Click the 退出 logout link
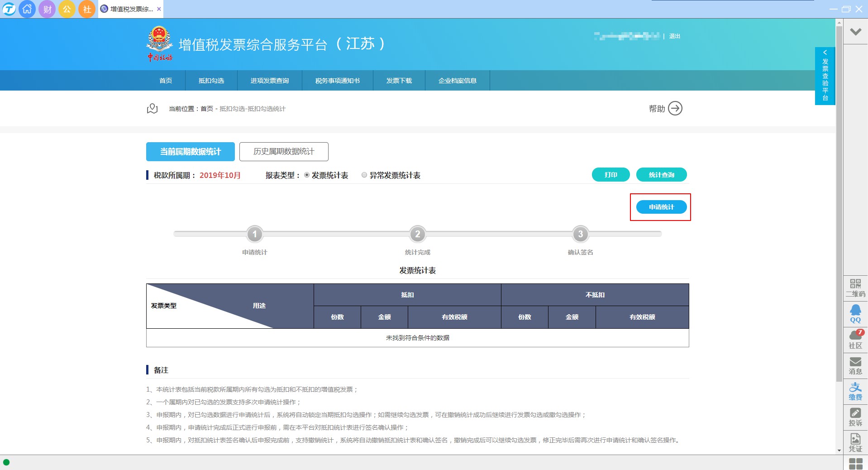This screenshot has height=470, width=868. tap(674, 36)
